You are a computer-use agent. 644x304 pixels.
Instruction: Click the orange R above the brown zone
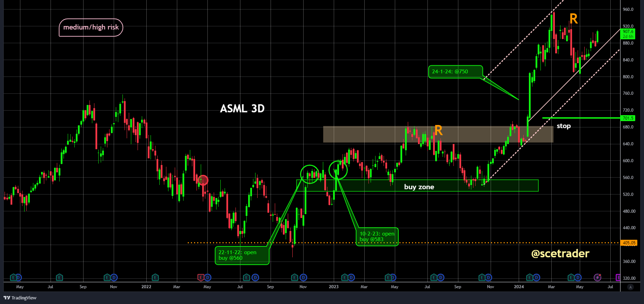click(438, 131)
